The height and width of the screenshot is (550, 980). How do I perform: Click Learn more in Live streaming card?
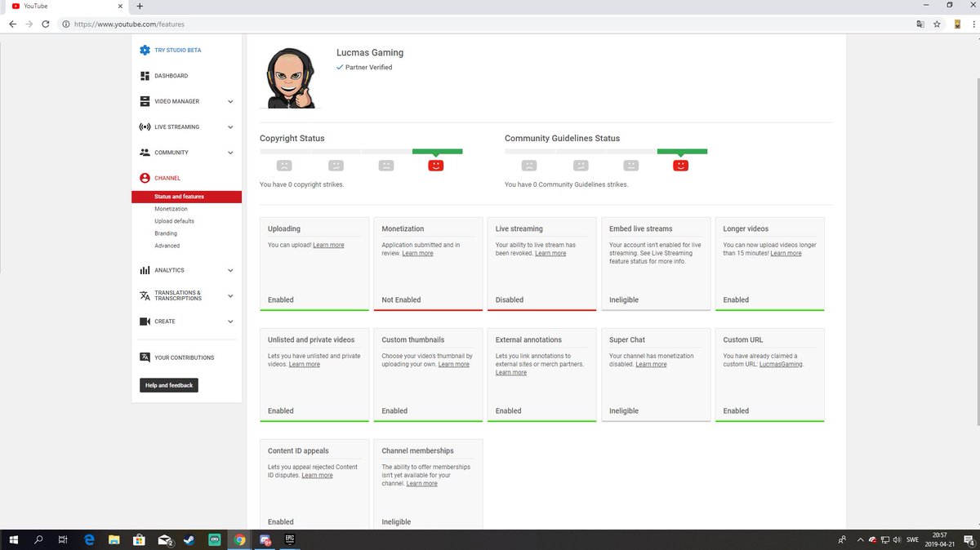[x=550, y=253]
